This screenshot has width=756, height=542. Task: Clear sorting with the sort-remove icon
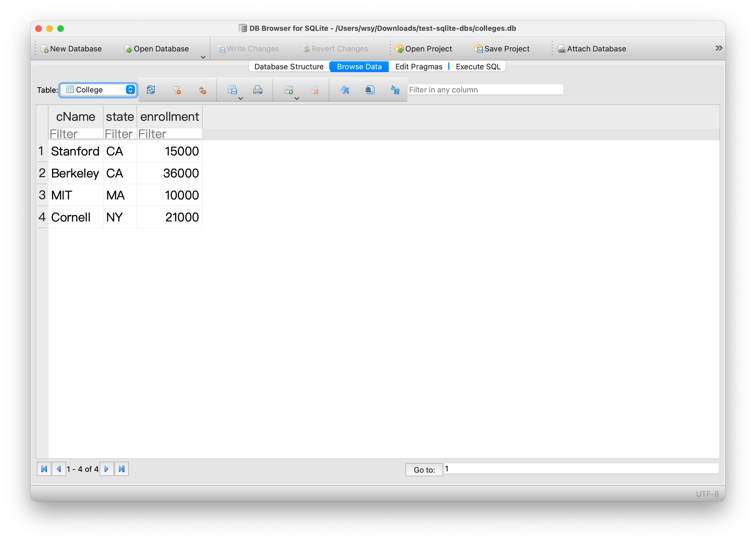[202, 90]
